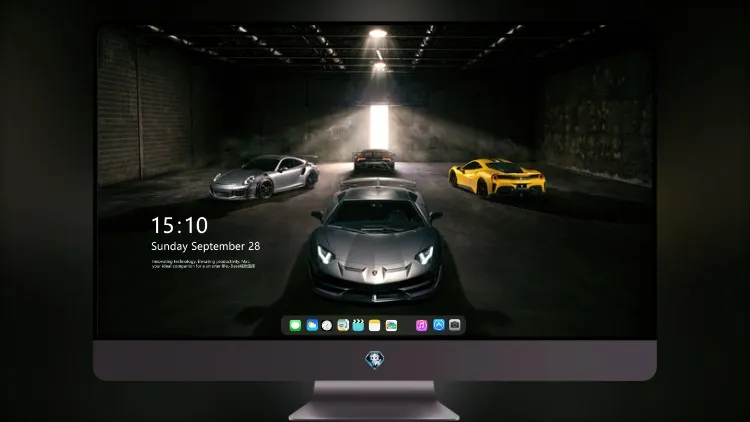The width and height of the screenshot is (750, 422).
Task: Click the 15:10 clock widget
Action: [180, 225]
